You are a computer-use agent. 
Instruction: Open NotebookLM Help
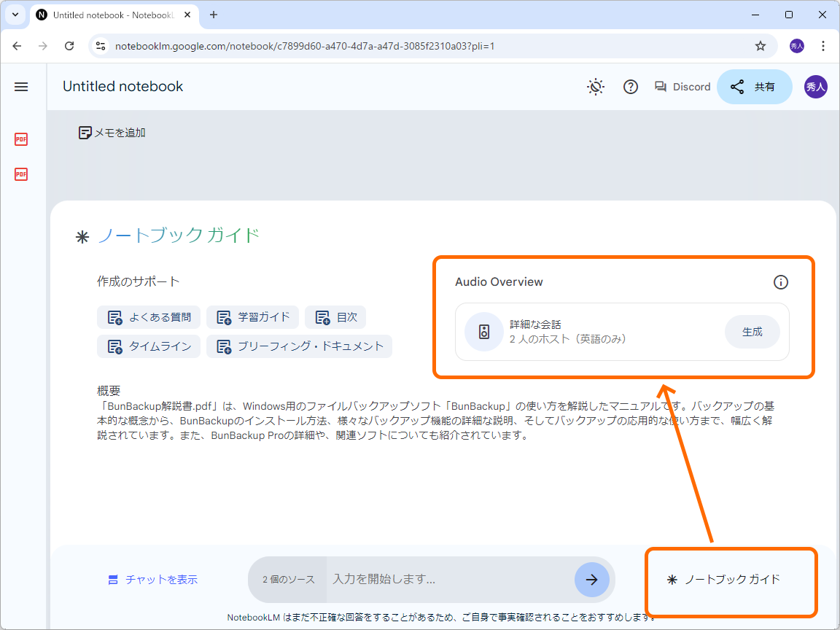pos(630,87)
